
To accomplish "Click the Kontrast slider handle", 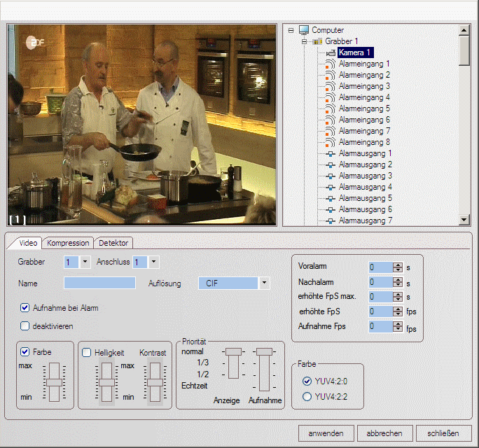I will (155, 382).
